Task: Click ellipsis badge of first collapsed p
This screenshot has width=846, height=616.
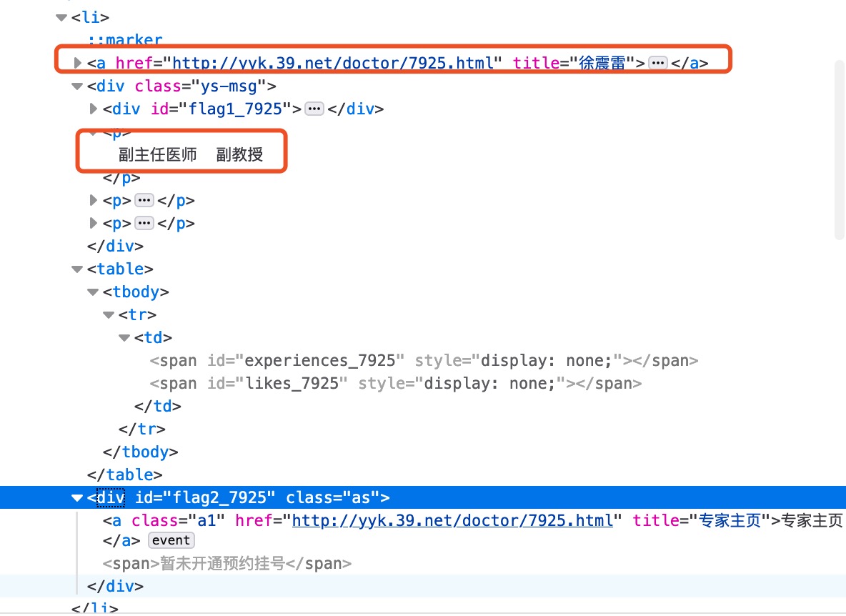Action: coord(144,201)
